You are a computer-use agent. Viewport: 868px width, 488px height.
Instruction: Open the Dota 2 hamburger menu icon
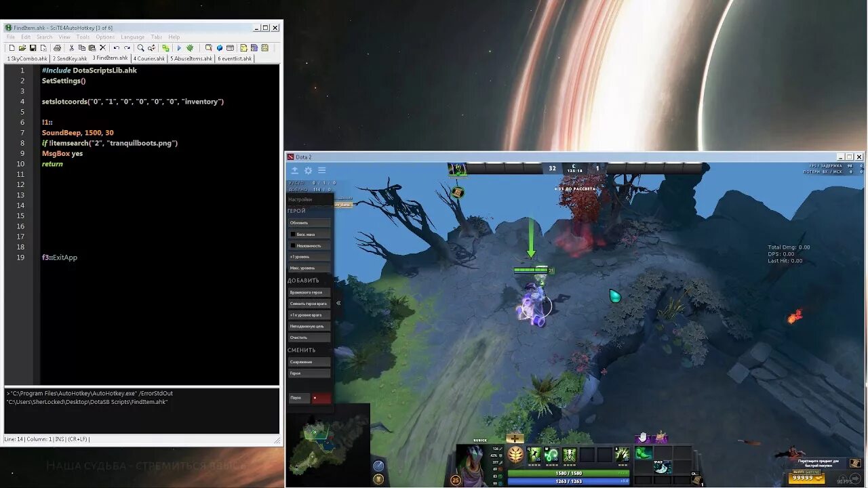322,171
